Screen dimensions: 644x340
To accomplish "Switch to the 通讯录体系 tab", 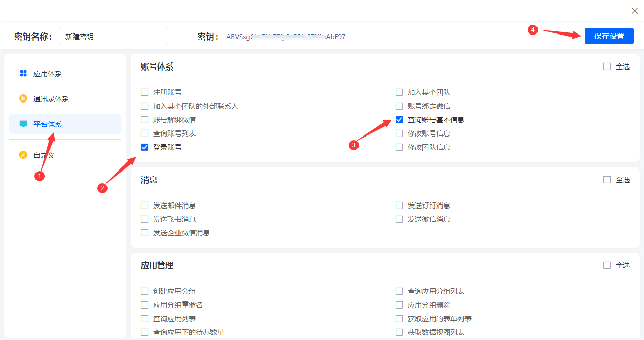I will pos(51,99).
